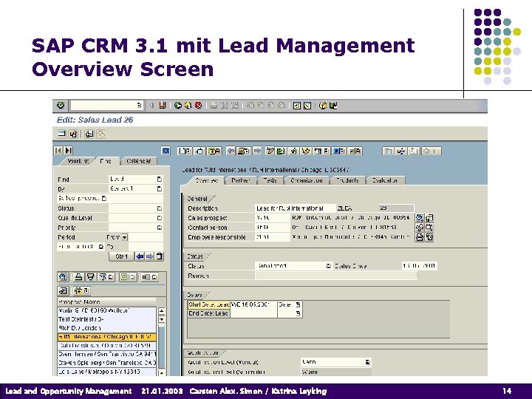This screenshot has width=532, height=399.
Task: Click the Create transaction page icon
Action: coord(185,151)
